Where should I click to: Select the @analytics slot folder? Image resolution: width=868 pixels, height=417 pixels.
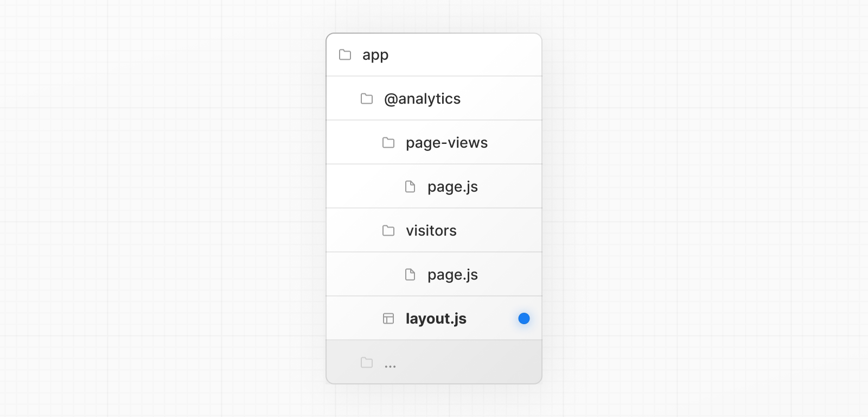[x=422, y=99]
